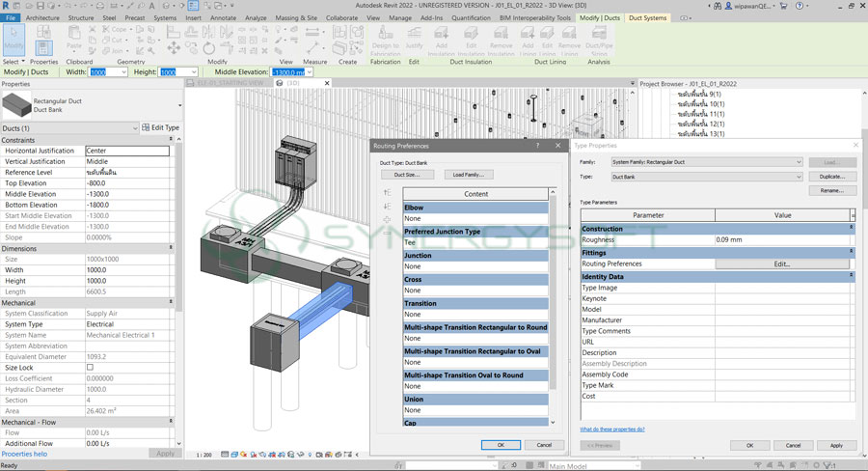Click move row up icon in Routing Preferences

[388, 193]
